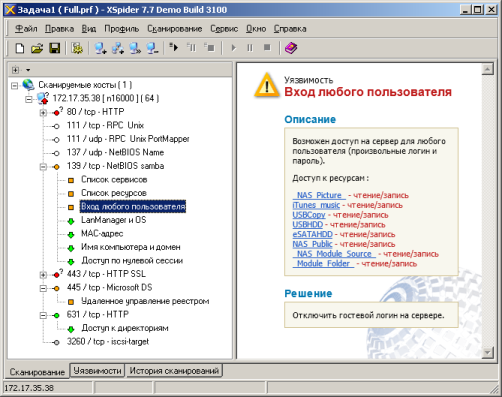502x397 pixels.
Task: Click the Add hosts from file icon
Action: [135, 48]
